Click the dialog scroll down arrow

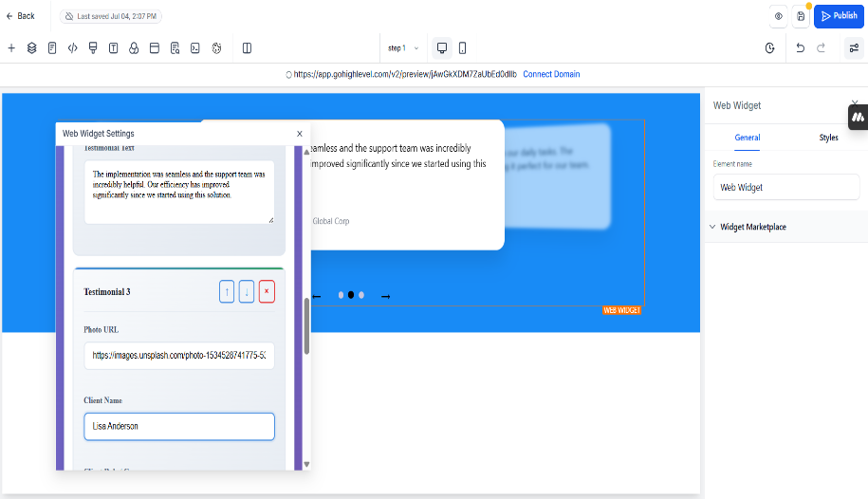pos(306,464)
